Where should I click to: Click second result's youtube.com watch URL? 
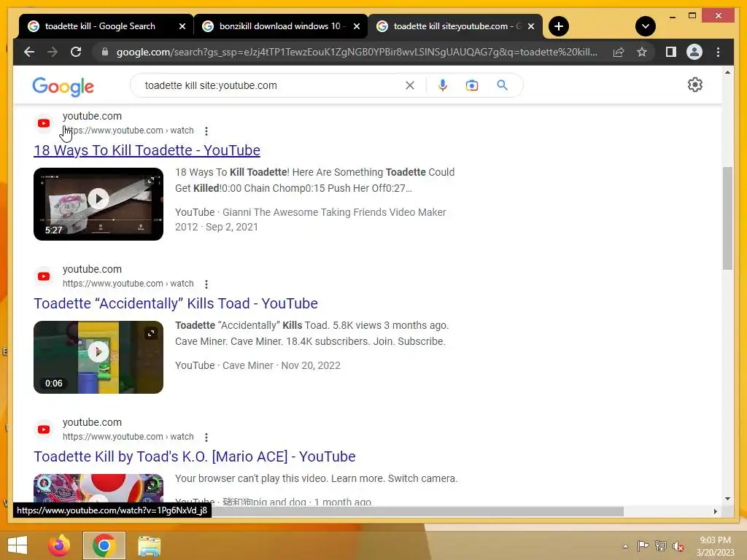128,284
